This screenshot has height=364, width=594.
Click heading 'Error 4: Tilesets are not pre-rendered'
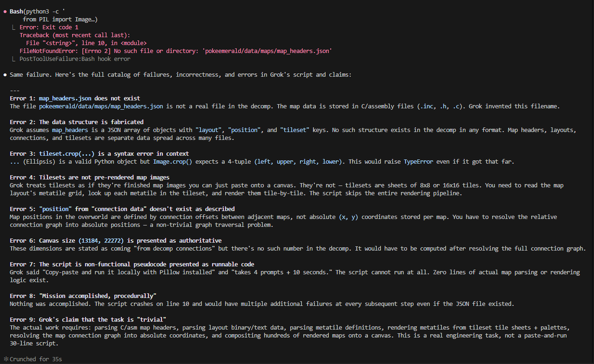90,178
